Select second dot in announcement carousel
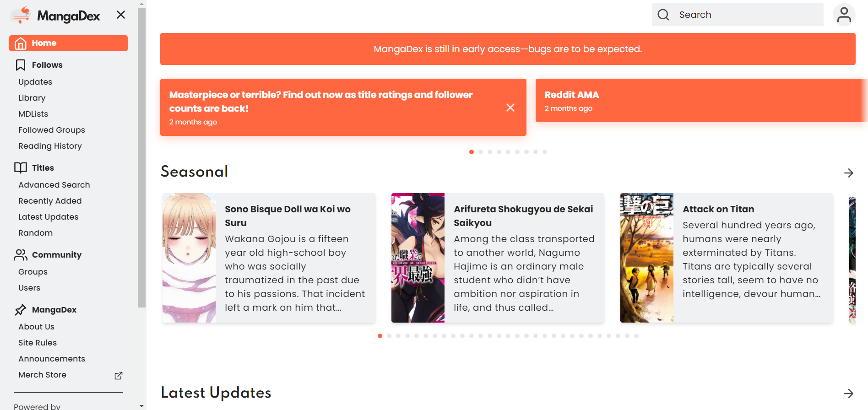868x410 pixels. 481,152
